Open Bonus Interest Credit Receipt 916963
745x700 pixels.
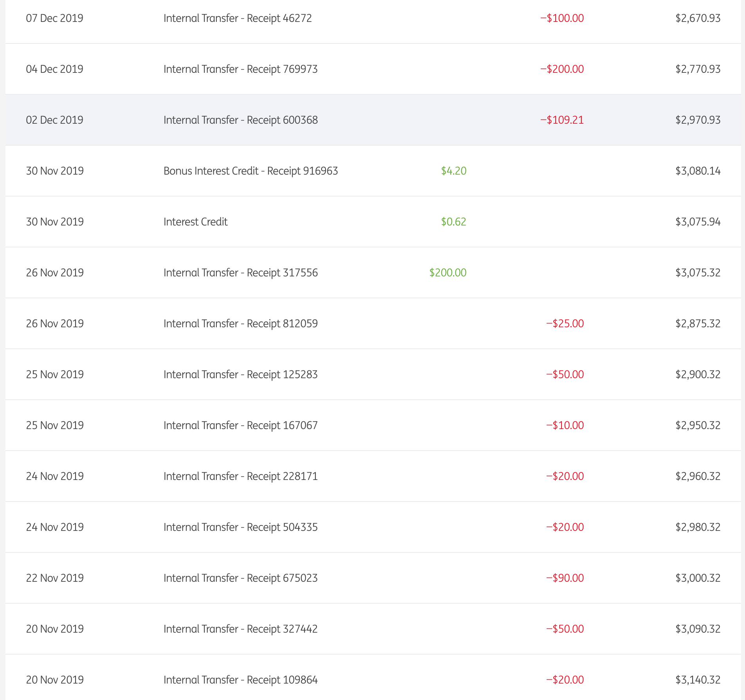click(x=250, y=171)
